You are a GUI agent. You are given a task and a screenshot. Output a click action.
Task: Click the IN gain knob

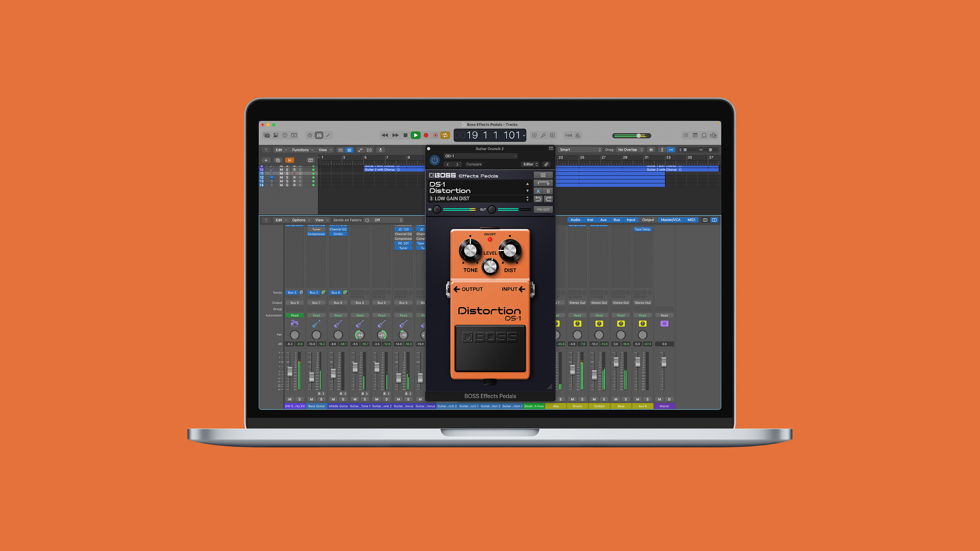(437, 209)
